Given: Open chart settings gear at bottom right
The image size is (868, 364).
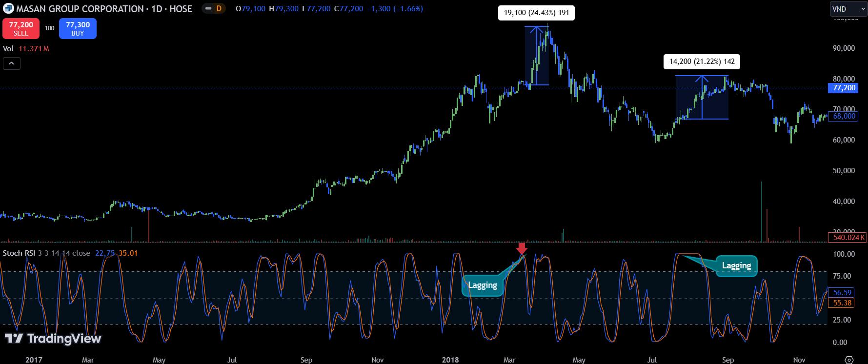Looking at the screenshot, I should 849,360.
